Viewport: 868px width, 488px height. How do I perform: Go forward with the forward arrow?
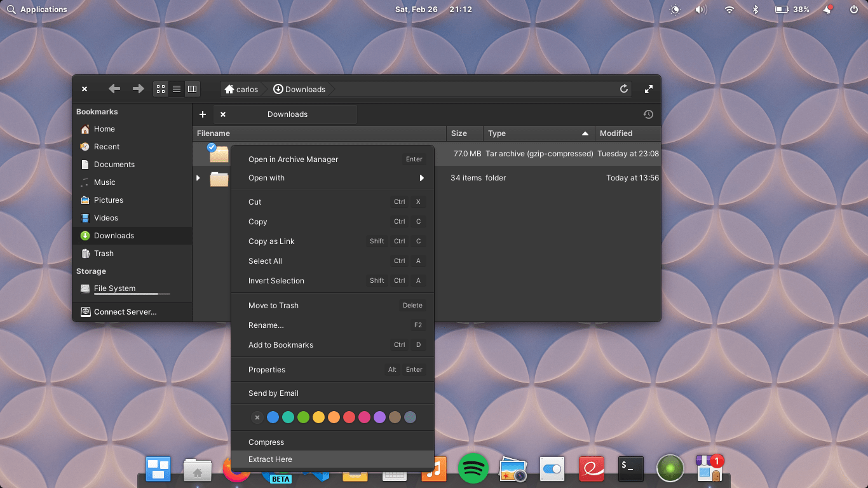139,89
